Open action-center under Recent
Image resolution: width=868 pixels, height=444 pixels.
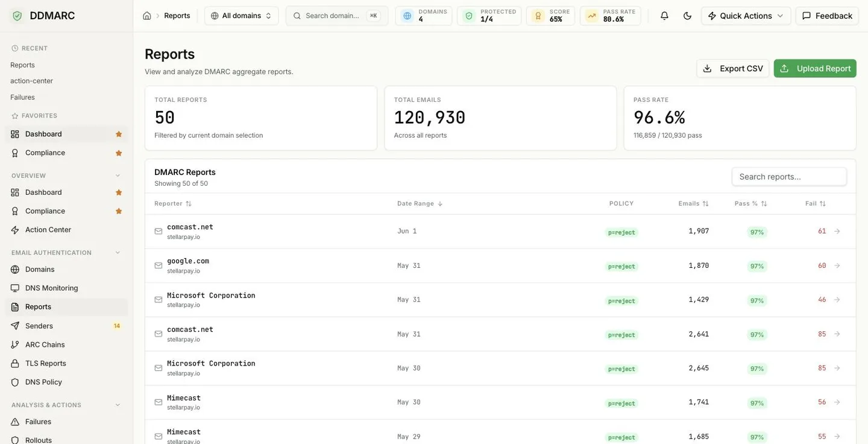click(31, 81)
